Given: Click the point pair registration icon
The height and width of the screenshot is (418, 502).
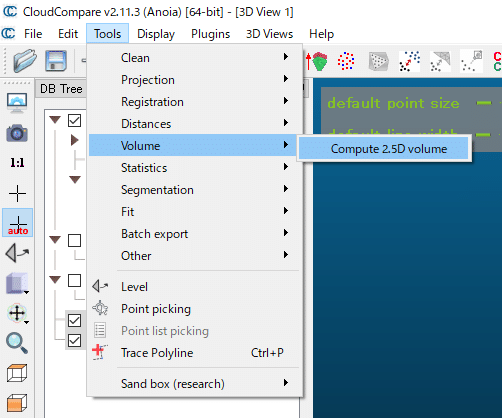Looking at the screenshot, I should point(471,61).
